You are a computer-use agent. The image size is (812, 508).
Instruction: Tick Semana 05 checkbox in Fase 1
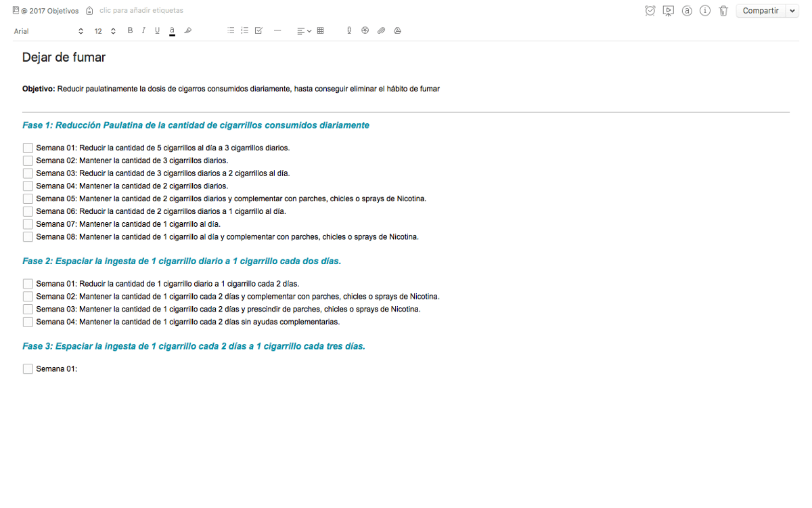click(x=28, y=198)
